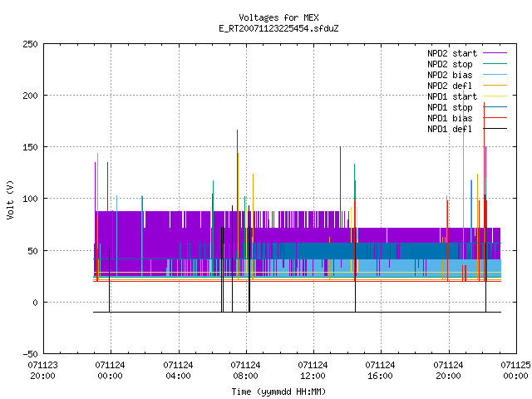Click the 'NPD2 defl' legend label

(x=450, y=86)
